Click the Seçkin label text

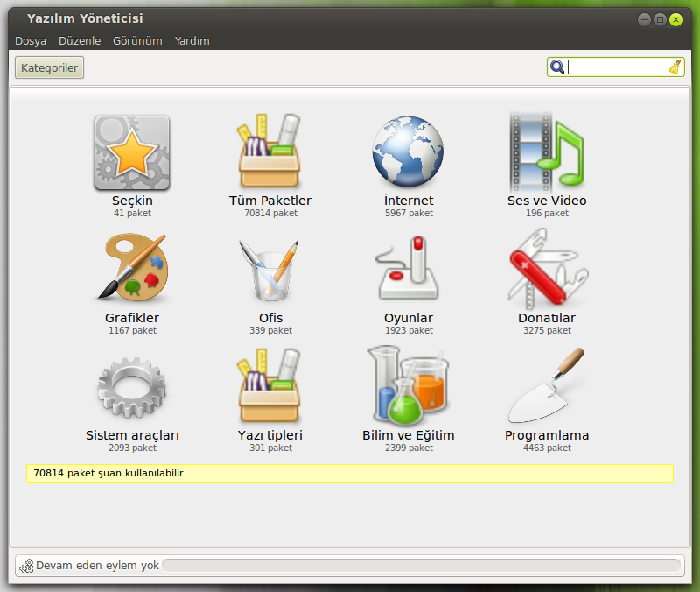[x=132, y=201]
